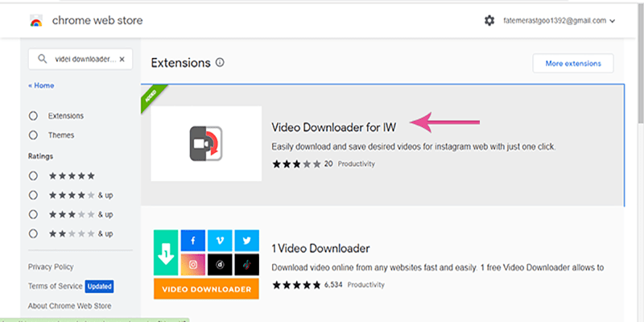The image size is (644, 322).
Task: Filter ratings by four stars & up
Action: point(34,195)
